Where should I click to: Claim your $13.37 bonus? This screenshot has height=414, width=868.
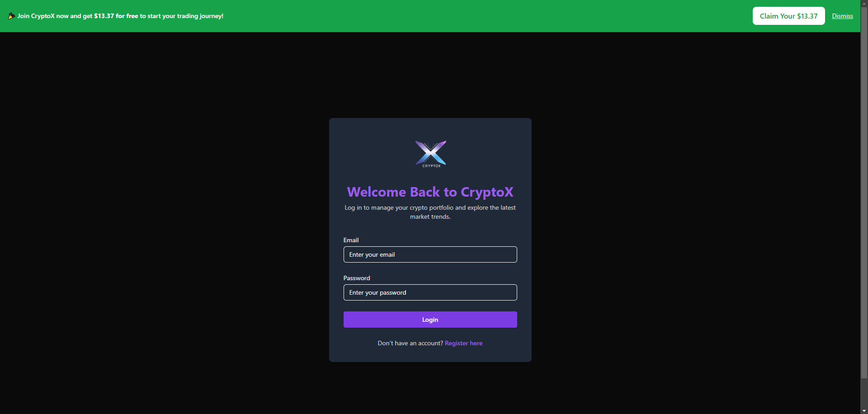point(788,16)
